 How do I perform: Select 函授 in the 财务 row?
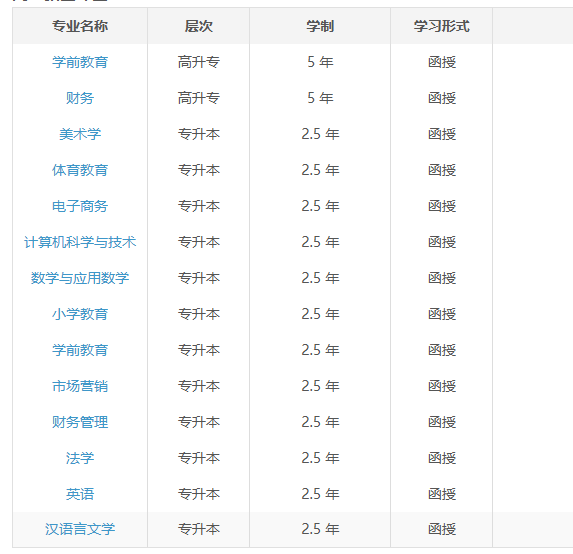click(x=442, y=98)
